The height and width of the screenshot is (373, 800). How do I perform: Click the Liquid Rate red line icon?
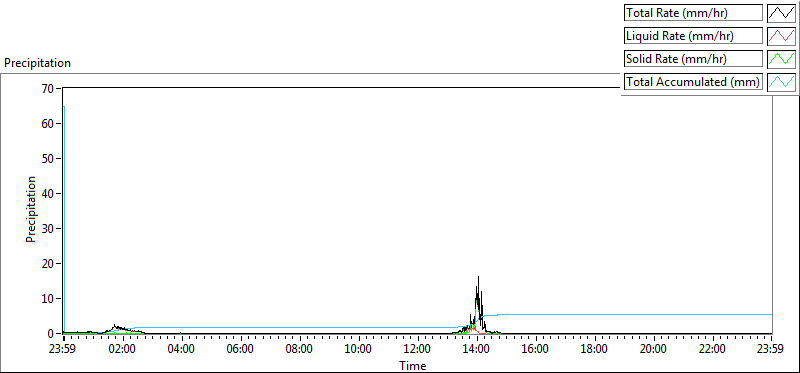pyautogui.click(x=781, y=36)
